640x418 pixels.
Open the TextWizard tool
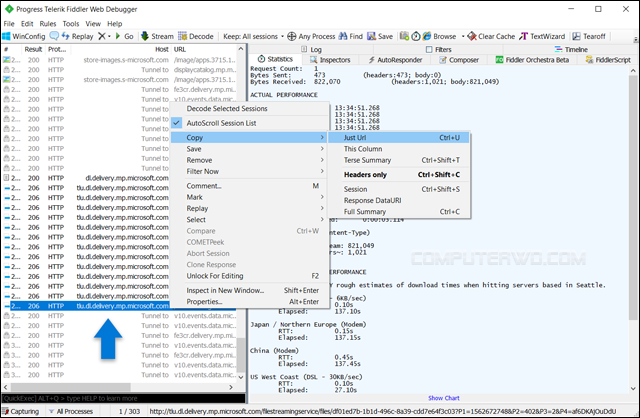(542, 36)
